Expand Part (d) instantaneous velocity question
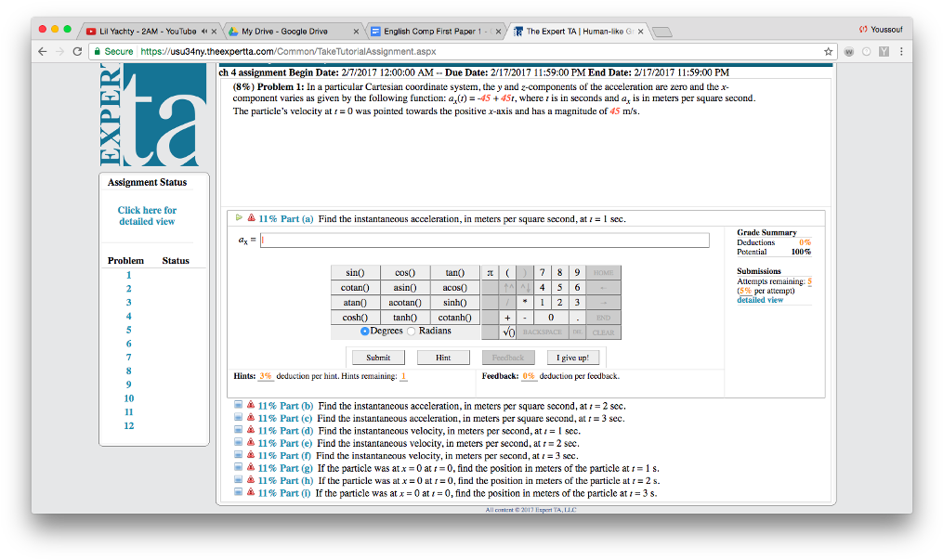 coord(239,431)
